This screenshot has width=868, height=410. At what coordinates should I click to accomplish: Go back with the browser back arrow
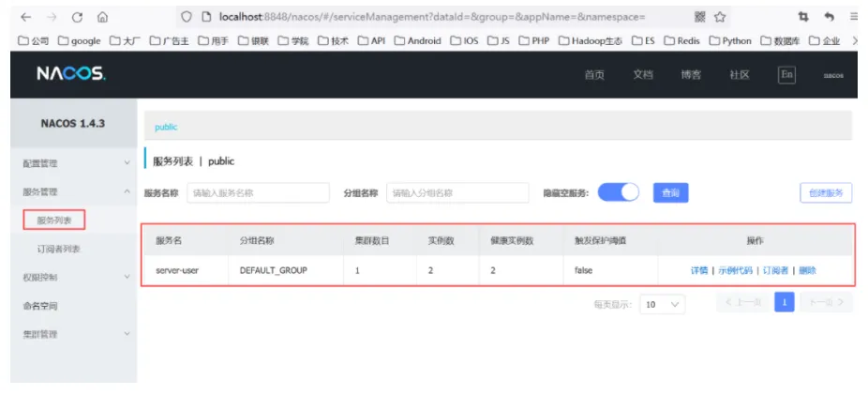pos(26,18)
